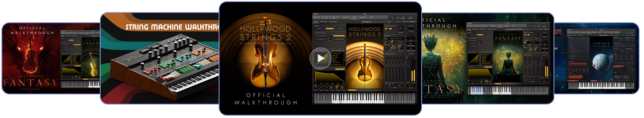Screen dimensions: 644x118
Task: Click right panel layout icon in Hollywood Strings 2 toolbar
Action: [x=337, y=17]
